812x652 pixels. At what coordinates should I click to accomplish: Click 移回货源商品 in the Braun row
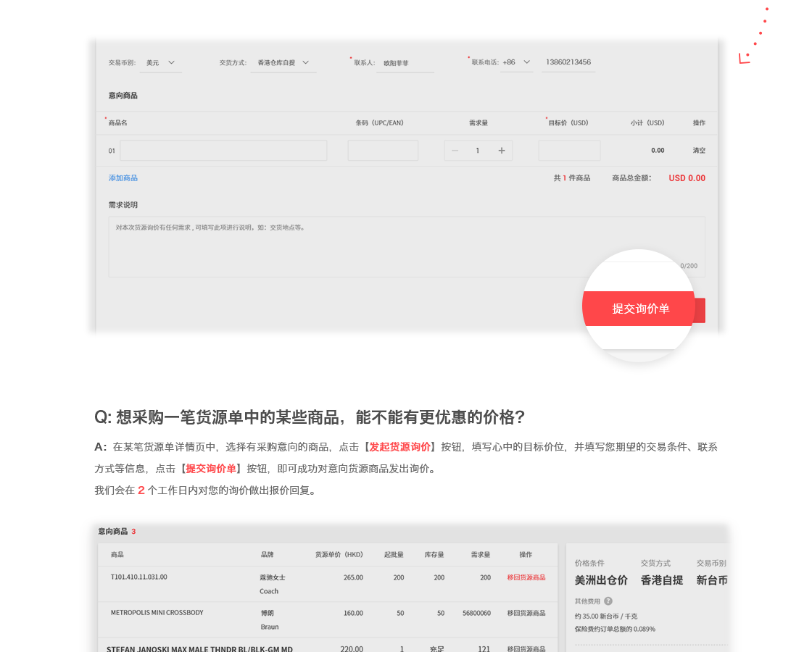pyautogui.click(x=526, y=613)
